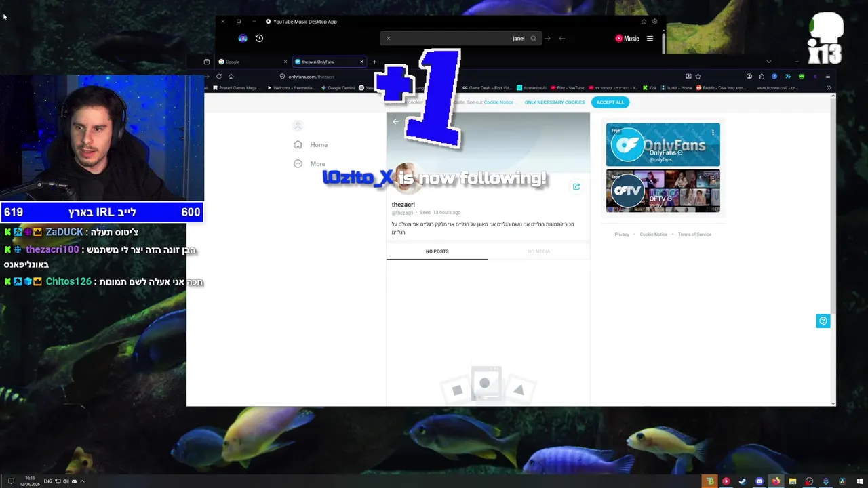This screenshot has height=488, width=868.
Task: Clear the YouTube Music search field
Action: tap(388, 39)
